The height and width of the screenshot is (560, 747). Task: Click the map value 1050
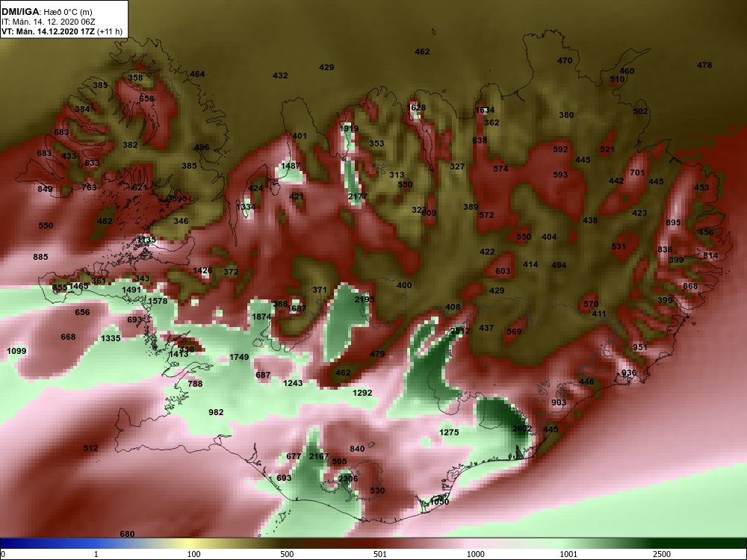pos(440,502)
